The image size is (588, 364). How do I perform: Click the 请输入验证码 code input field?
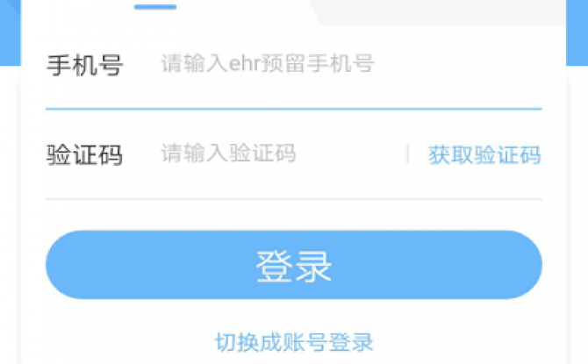pos(281,153)
